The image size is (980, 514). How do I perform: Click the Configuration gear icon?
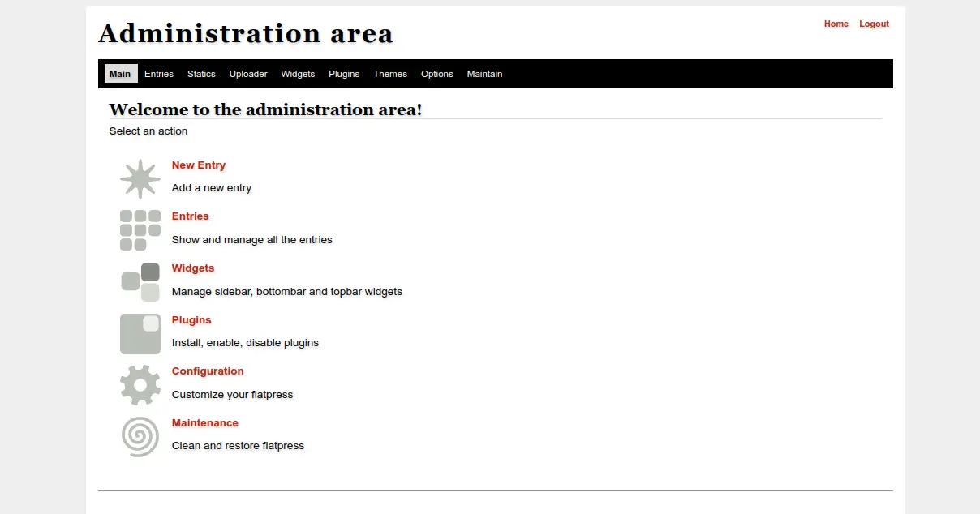coord(140,385)
